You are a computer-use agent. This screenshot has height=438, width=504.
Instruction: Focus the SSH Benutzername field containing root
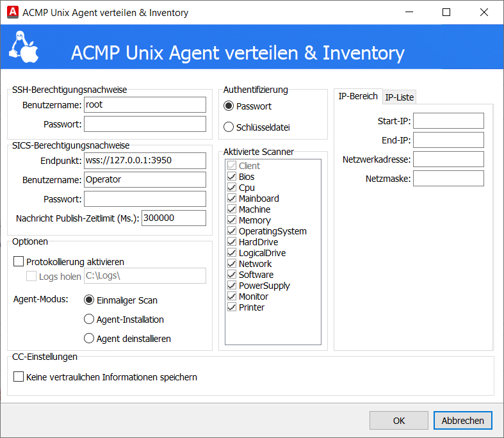(x=145, y=105)
